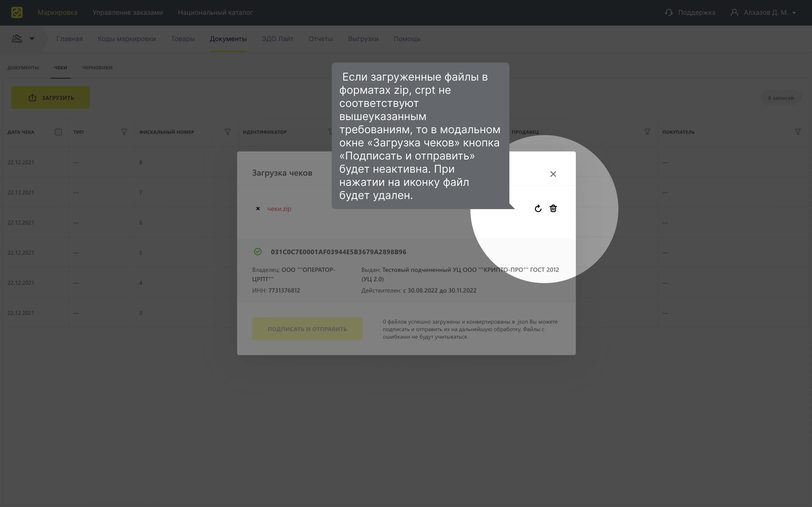
Task: Open the ЭДО Лайт tab
Action: point(277,39)
